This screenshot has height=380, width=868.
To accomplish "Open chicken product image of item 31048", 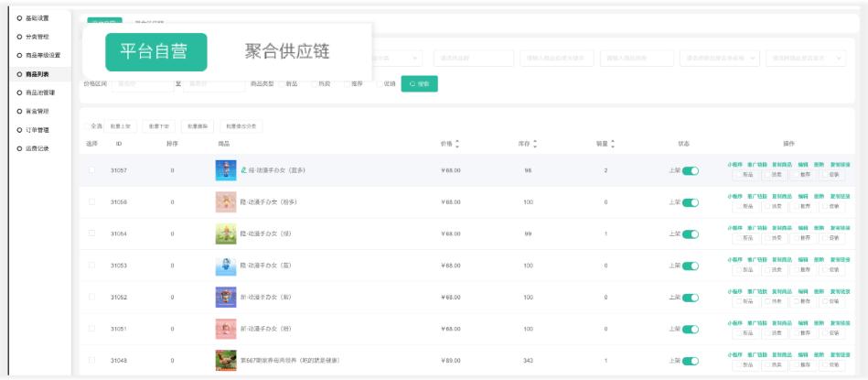I will [x=226, y=361].
